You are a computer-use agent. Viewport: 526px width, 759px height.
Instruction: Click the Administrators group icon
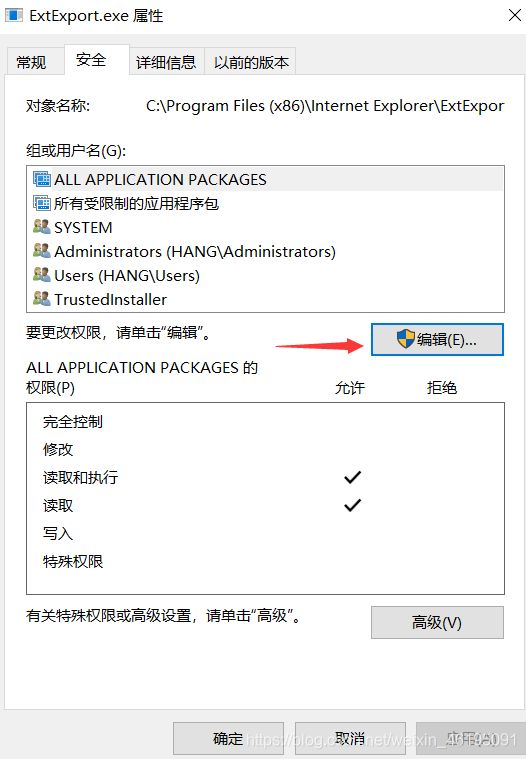click(x=42, y=251)
